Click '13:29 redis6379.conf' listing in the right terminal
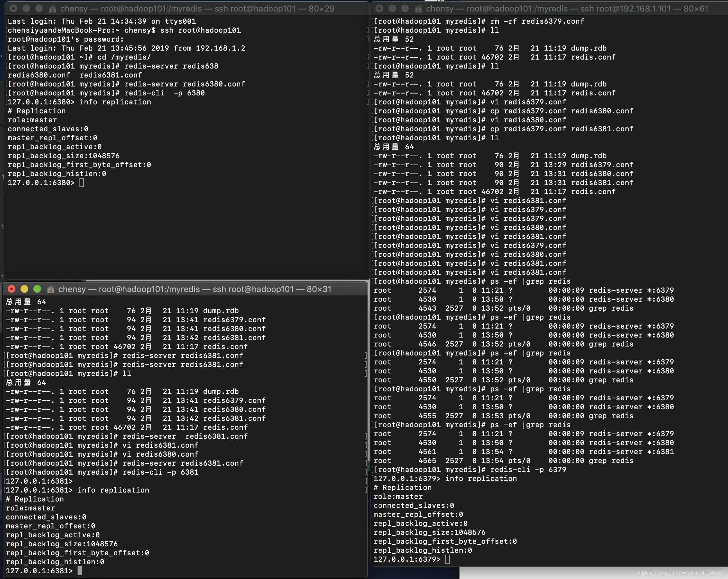Image resolution: width=728 pixels, height=579 pixels. [589, 165]
